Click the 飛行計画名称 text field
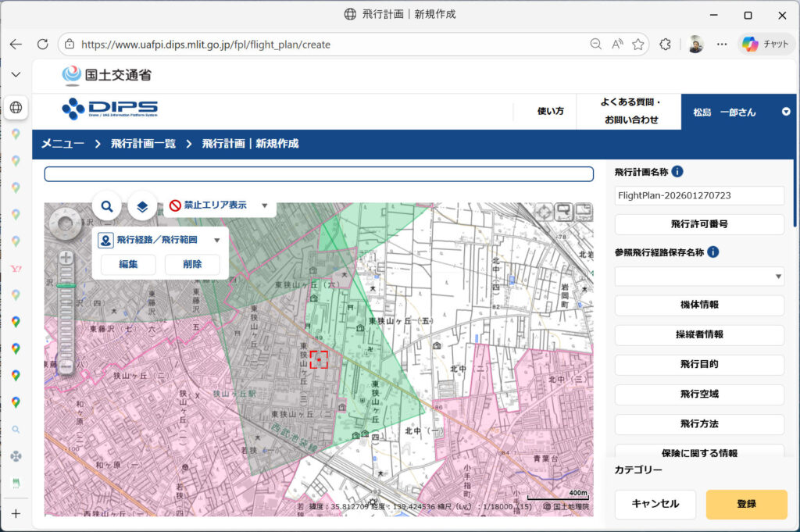Viewport: 800px width, 532px height. pyautogui.click(x=699, y=195)
